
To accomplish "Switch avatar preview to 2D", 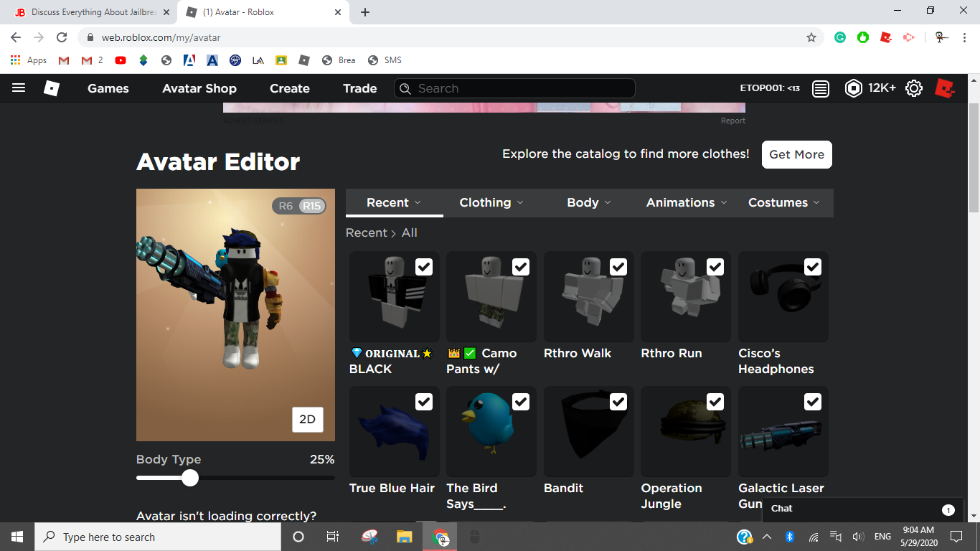I will tap(307, 420).
